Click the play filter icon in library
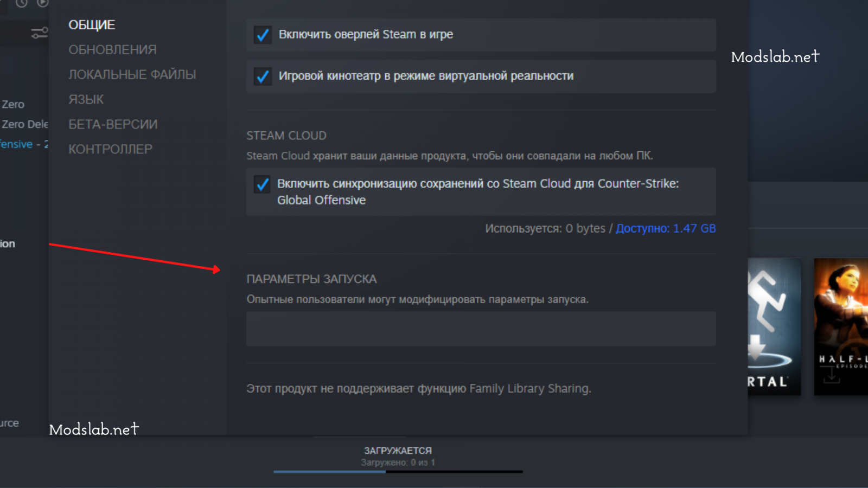Viewport: 868px width, 488px height. [42, 3]
